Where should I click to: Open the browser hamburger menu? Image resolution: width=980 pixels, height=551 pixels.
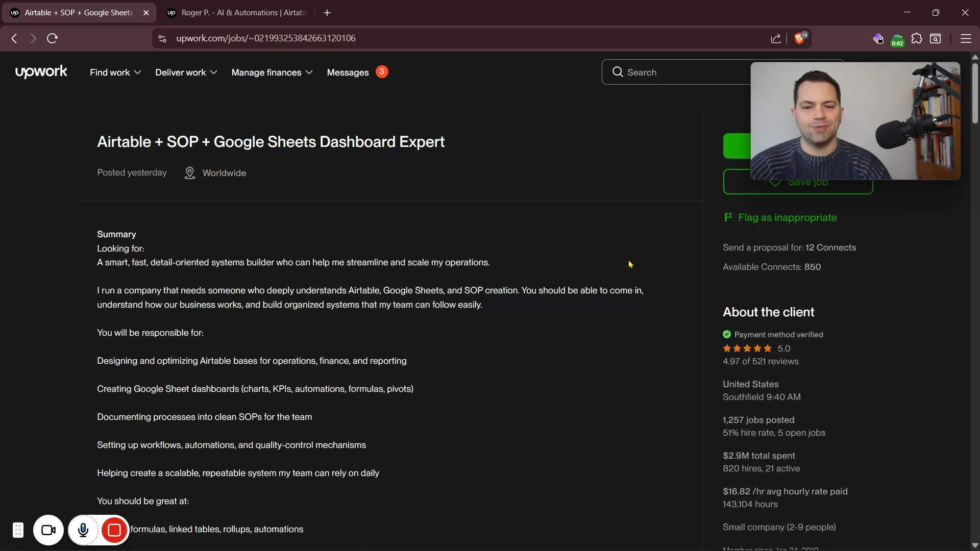pos(966,38)
